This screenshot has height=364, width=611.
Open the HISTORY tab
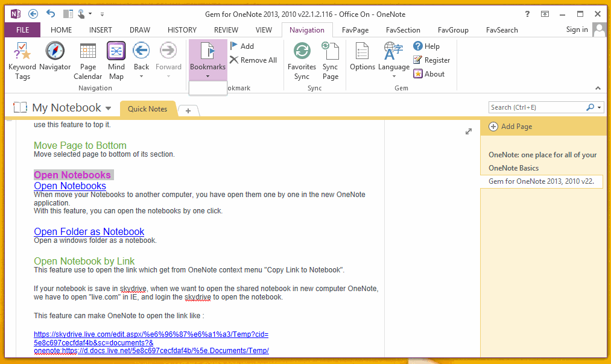(x=182, y=30)
